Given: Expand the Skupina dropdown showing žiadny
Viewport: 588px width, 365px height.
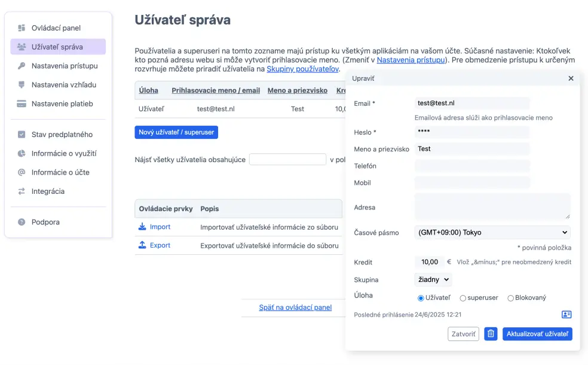Looking at the screenshot, I should tap(433, 279).
